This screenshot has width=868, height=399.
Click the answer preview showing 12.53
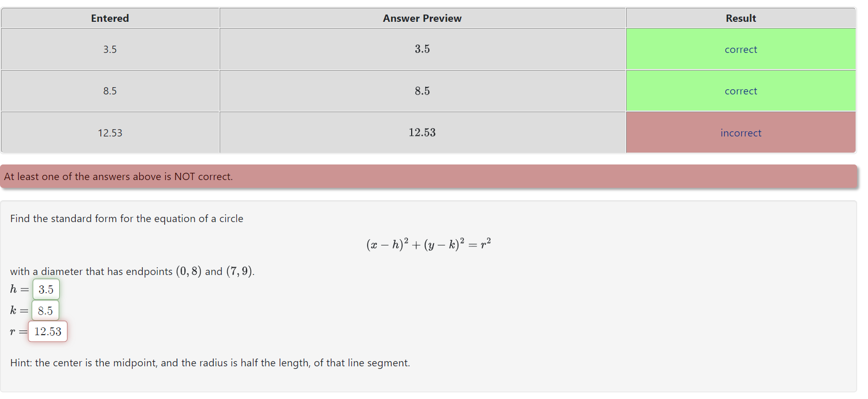(422, 132)
